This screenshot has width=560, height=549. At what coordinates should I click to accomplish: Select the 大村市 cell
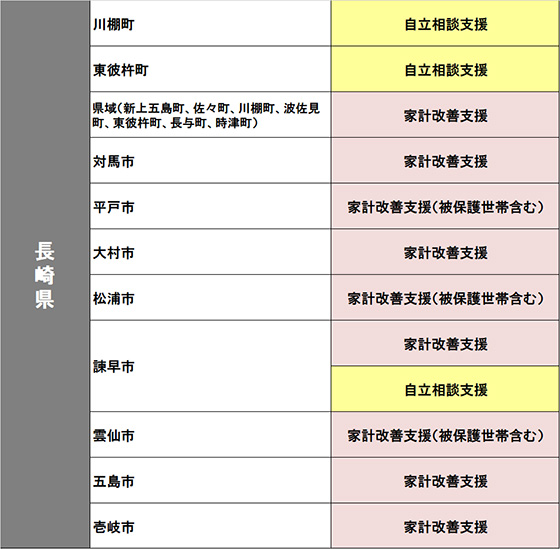click(211, 252)
